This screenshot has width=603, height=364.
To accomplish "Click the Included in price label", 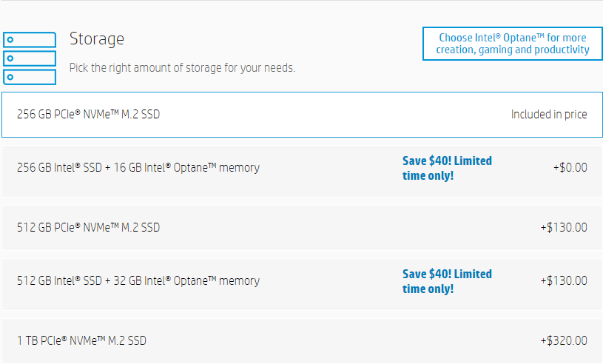I will [x=549, y=115].
